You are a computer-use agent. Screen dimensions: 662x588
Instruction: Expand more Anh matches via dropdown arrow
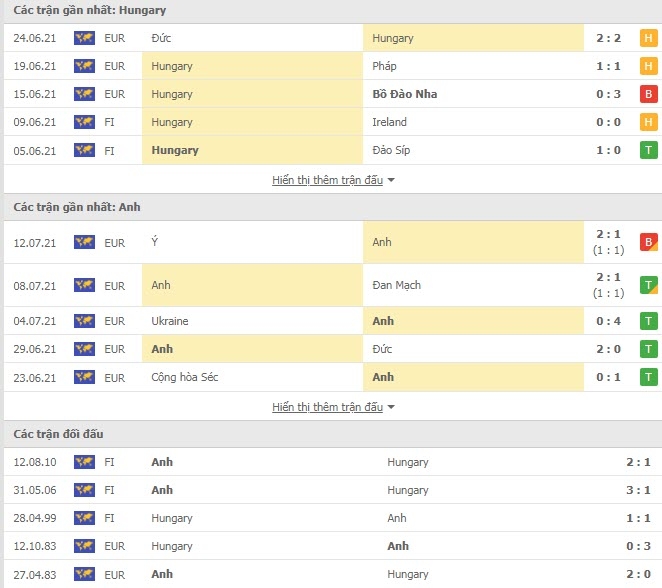pos(391,407)
